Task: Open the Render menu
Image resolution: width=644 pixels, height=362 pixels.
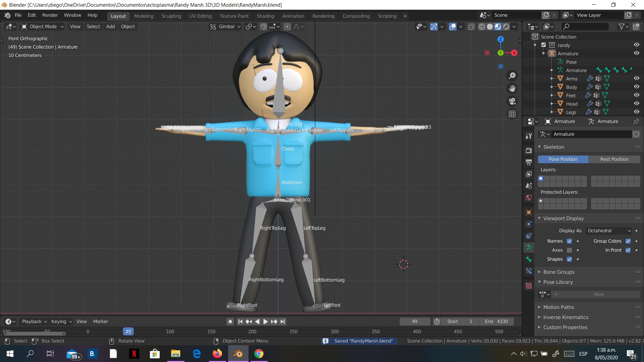Action: (50, 15)
